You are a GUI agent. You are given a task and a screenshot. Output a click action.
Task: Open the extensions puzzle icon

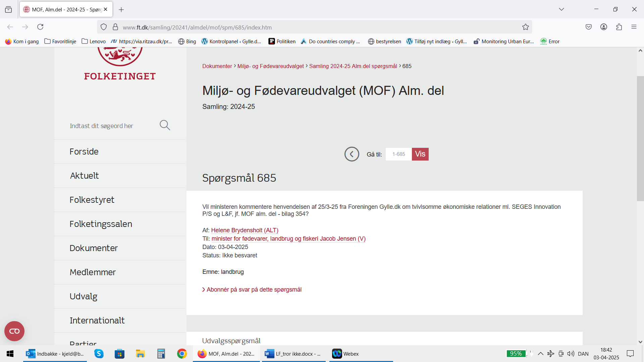(619, 27)
